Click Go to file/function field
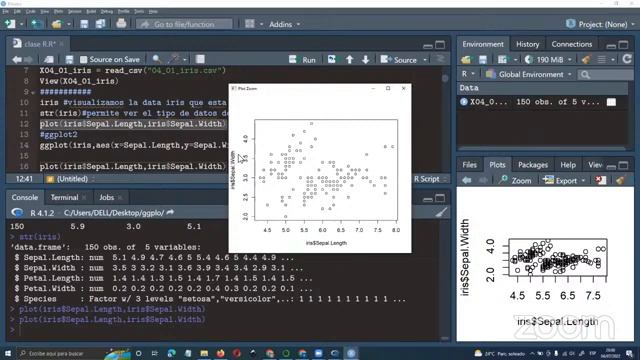This screenshot has height=360, width=640. click(184, 24)
